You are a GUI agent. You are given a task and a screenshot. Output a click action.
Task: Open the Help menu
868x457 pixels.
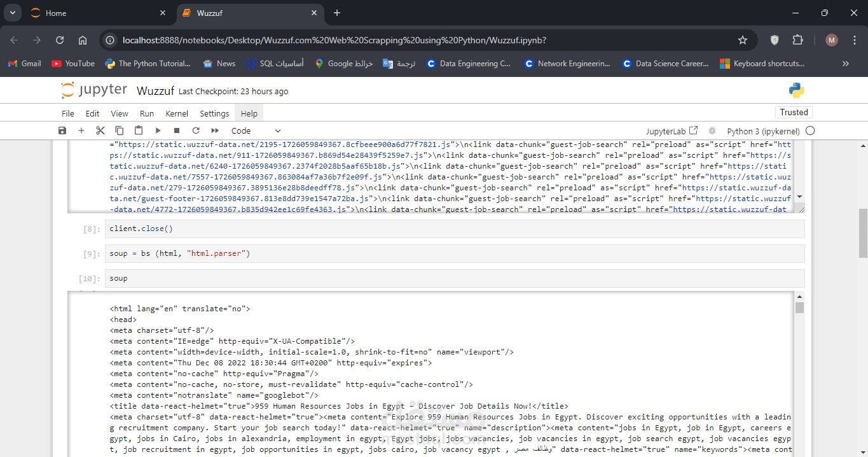(x=249, y=113)
